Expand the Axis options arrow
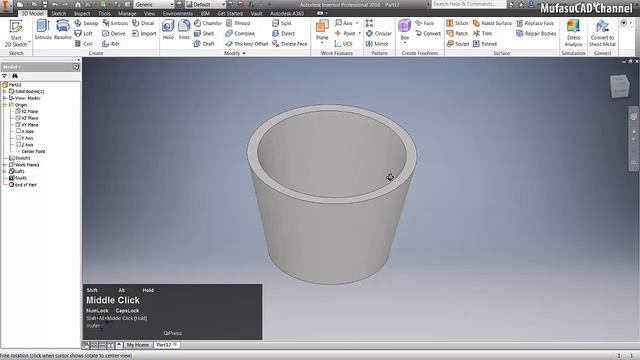The height and width of the screenshot is (360, 640). (x=357, y=23)
